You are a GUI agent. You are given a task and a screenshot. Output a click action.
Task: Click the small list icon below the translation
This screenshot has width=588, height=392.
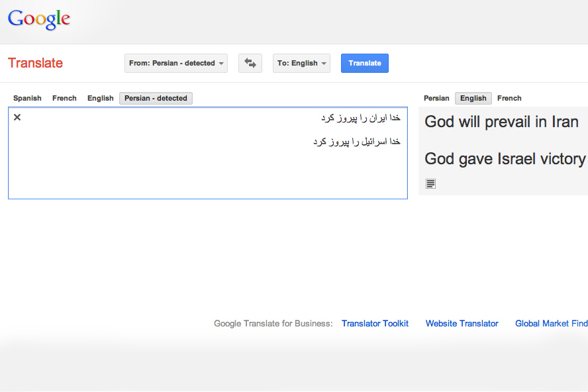coord(430,183)
